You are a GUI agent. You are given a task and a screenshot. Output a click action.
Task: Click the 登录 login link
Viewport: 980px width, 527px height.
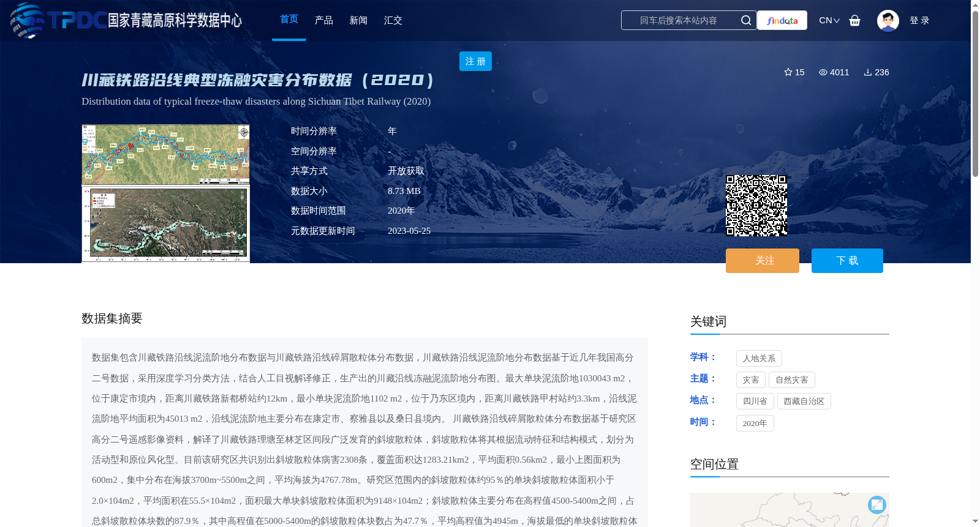919,20
